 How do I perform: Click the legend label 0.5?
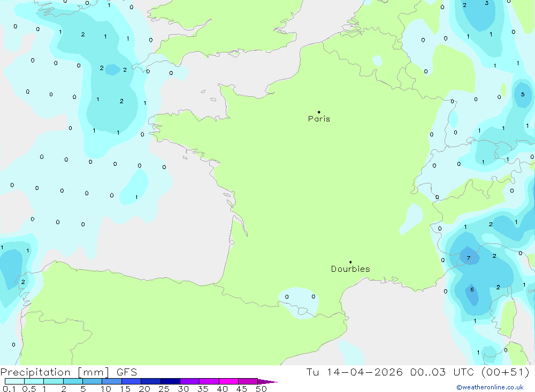(29, 389)
